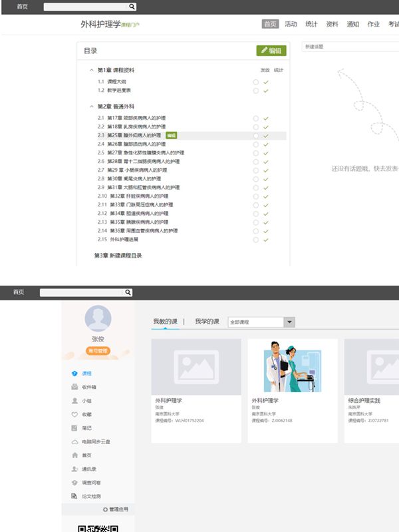Open the 外科护理学 course thumbnail with nurses
The width and height of the screenshot is (399, 532).
(293, 366)
